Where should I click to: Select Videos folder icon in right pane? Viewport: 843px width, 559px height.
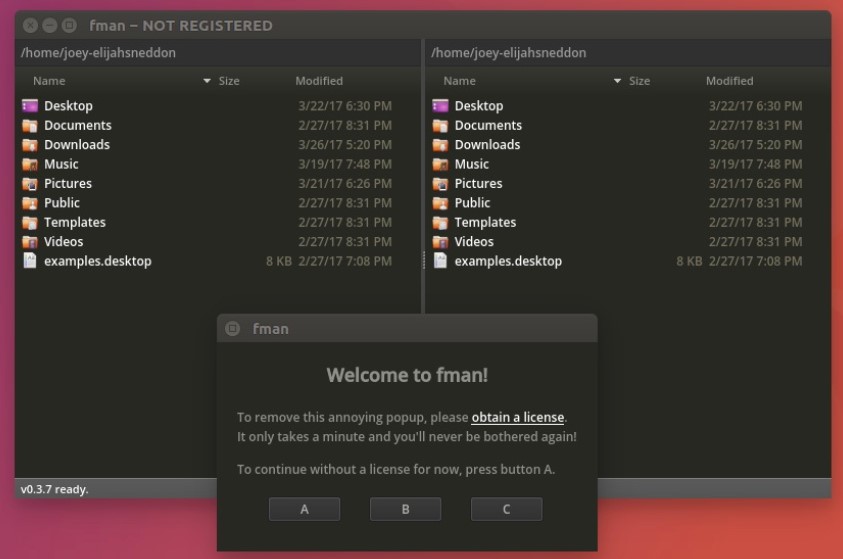point(440,241)
